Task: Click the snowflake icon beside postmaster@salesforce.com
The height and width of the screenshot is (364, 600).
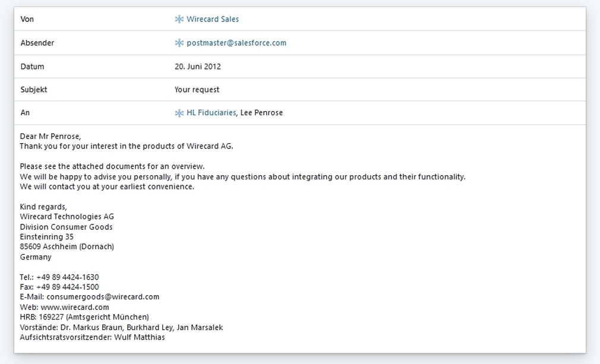Action: pyautogui.click(x=179, y=43)
